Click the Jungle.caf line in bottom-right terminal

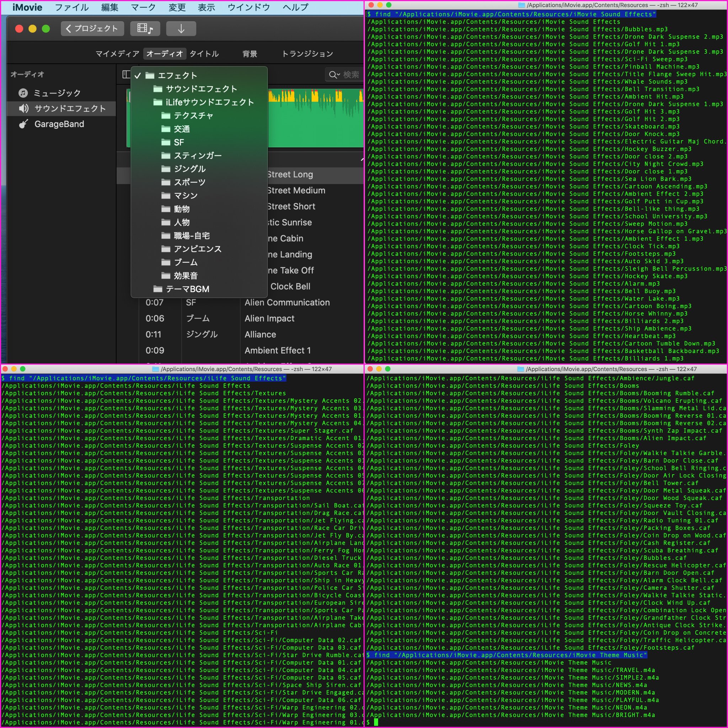coord(531,378)
